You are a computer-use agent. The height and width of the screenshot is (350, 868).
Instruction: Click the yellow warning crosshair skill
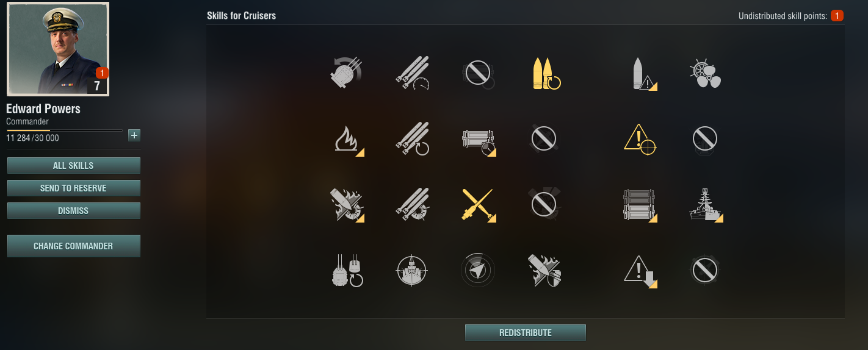coord(640,140)
